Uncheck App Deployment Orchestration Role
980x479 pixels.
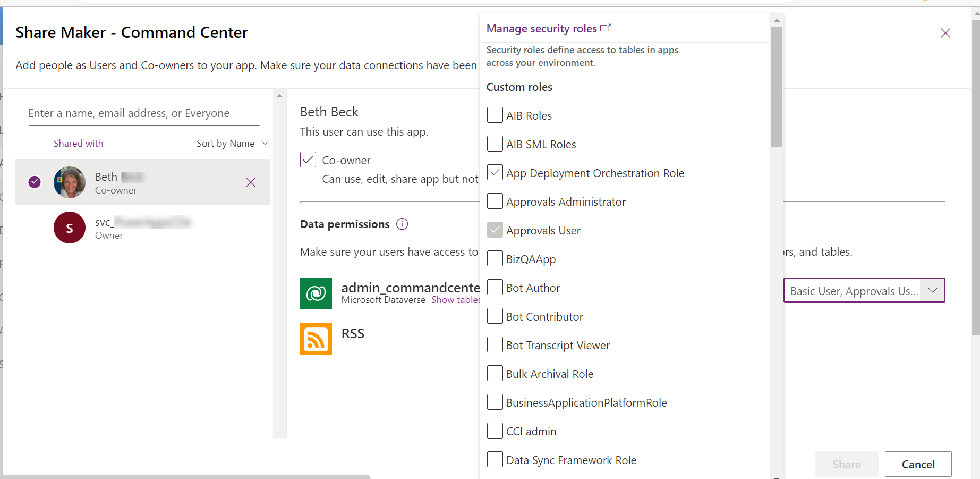(x=495, y=172)
